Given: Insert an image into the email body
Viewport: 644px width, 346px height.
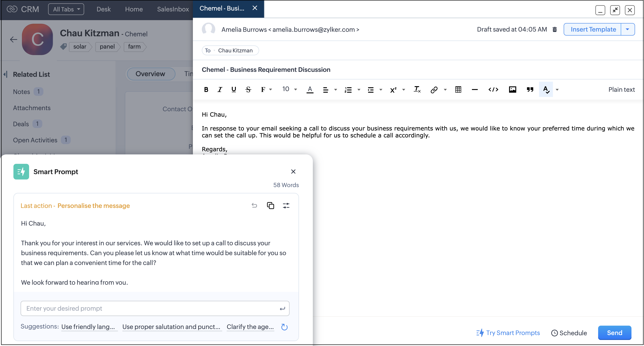Looking at the screenshot, I should [x=512, y=90].
